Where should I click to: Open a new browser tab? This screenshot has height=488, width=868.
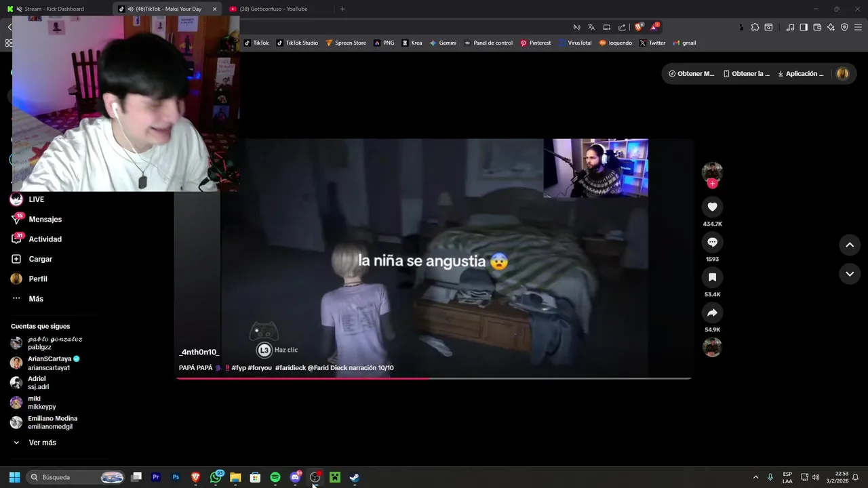point(342,9)
